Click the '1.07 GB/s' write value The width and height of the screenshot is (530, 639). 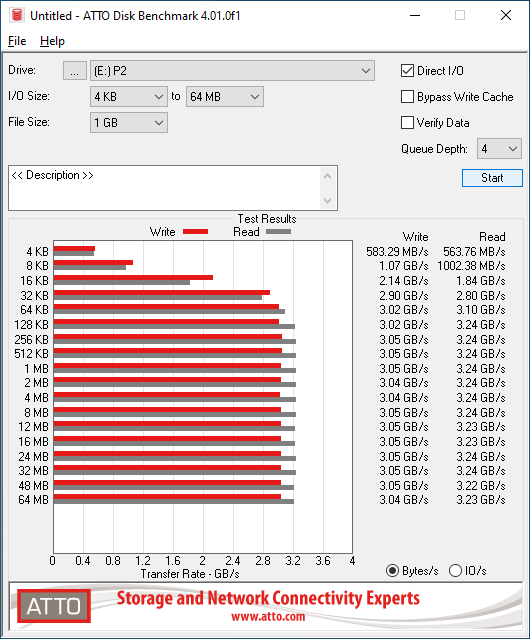coord(404,266)
